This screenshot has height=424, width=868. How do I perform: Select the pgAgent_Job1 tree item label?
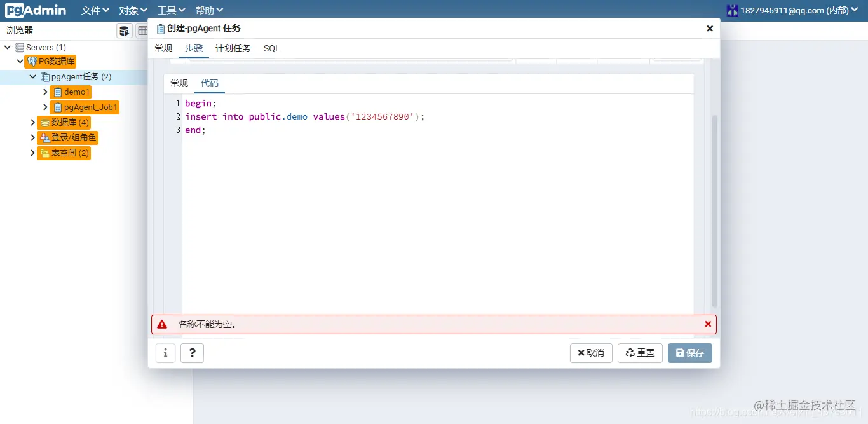click(x=91, y=107)
